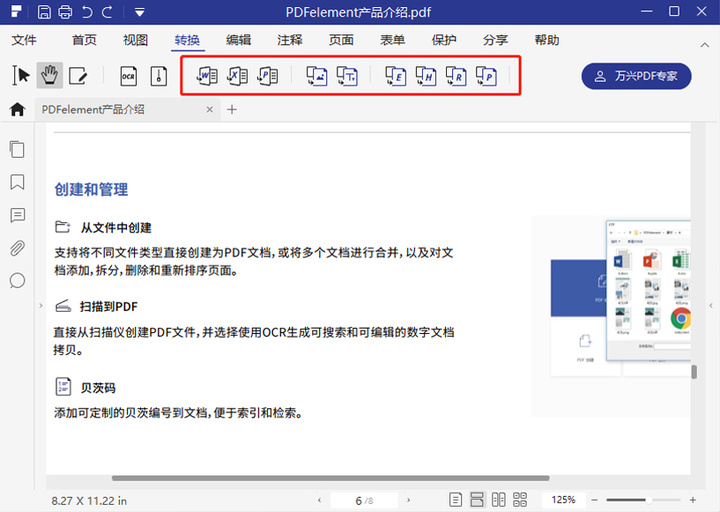Select the 转换 tab

point(187,40)
